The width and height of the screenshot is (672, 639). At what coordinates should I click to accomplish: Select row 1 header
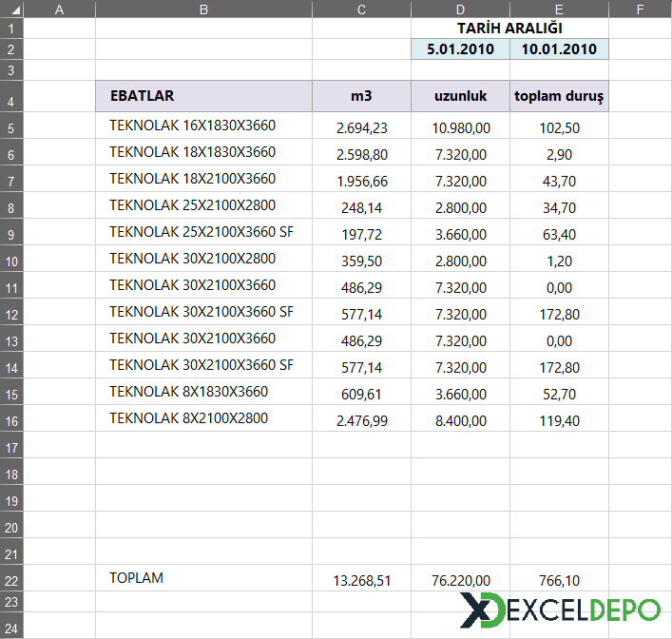coord(11,29)
